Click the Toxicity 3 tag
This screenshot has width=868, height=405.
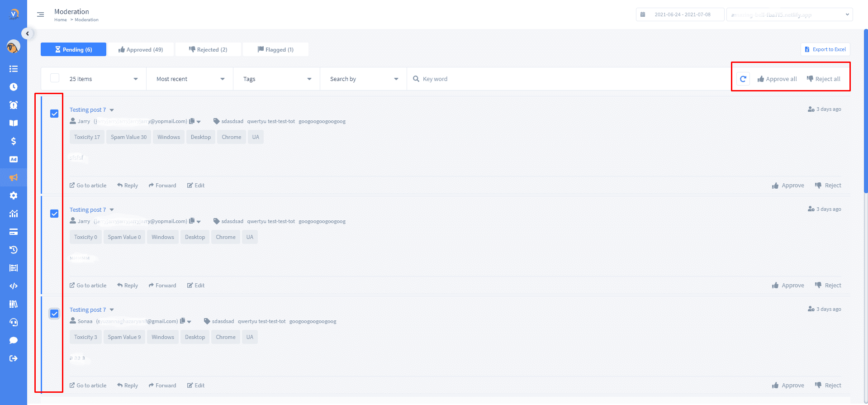pyautogui.click(x=85, y=337)
